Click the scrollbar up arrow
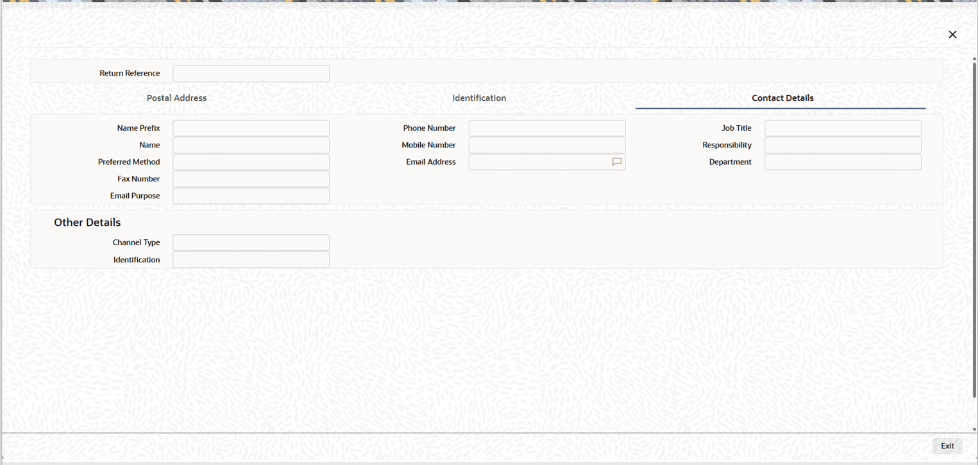 point(974,59)
